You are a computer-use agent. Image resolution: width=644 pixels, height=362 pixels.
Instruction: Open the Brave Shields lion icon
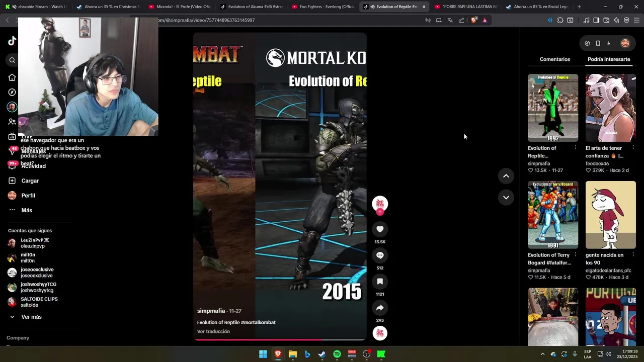point(474,20)
